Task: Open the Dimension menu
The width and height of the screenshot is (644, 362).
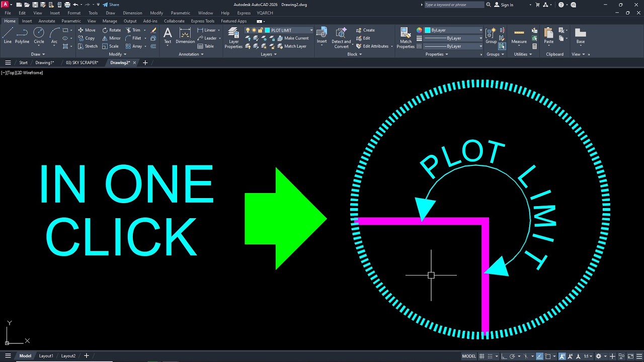Action: point(132,13)
